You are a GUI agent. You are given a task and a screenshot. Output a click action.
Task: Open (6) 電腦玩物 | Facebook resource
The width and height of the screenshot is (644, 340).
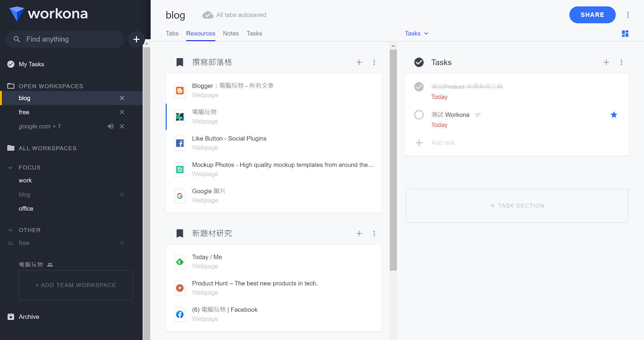point(274,314)
